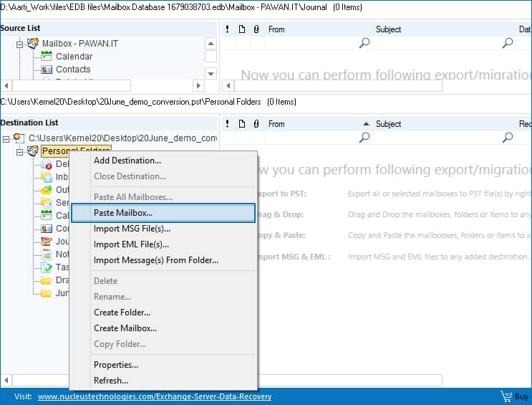This screenshot has width=532, height=405.
Task: Collapse the Mailbox - PAWAN.IT tree node
Action: [x=20, y=44]
